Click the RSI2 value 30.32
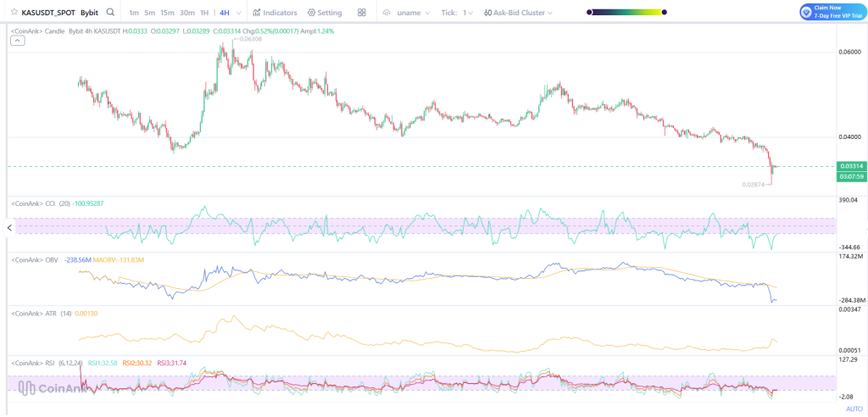The image size is (868, 417). [138, 363]
